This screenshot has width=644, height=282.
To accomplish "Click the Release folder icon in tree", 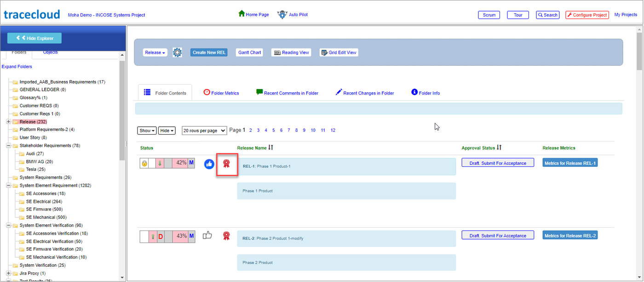I will 15,122.
